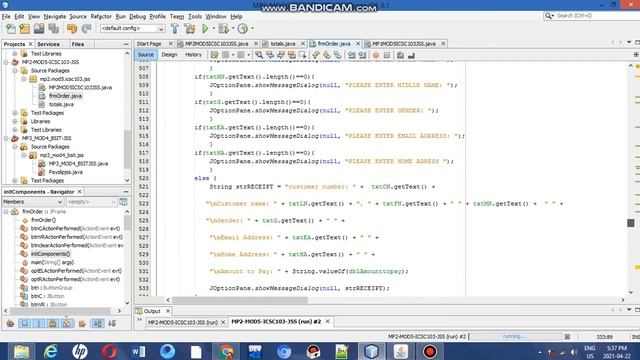Click the editor horizontal scrollbar thumb

pyautogui.click(x=240, y=300)
